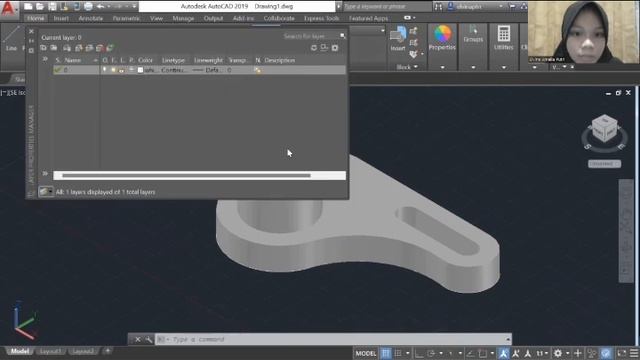Toggle Ortho mode in status bar
Viewport: 640px width, 360px height.
[x=419, y=353]
